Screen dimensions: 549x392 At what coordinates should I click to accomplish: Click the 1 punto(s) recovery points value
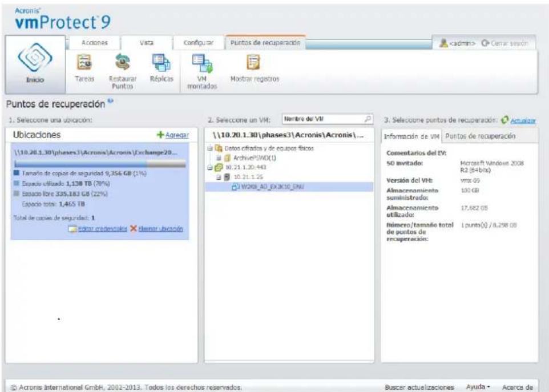pyautogui.click(x=489, y=225)
